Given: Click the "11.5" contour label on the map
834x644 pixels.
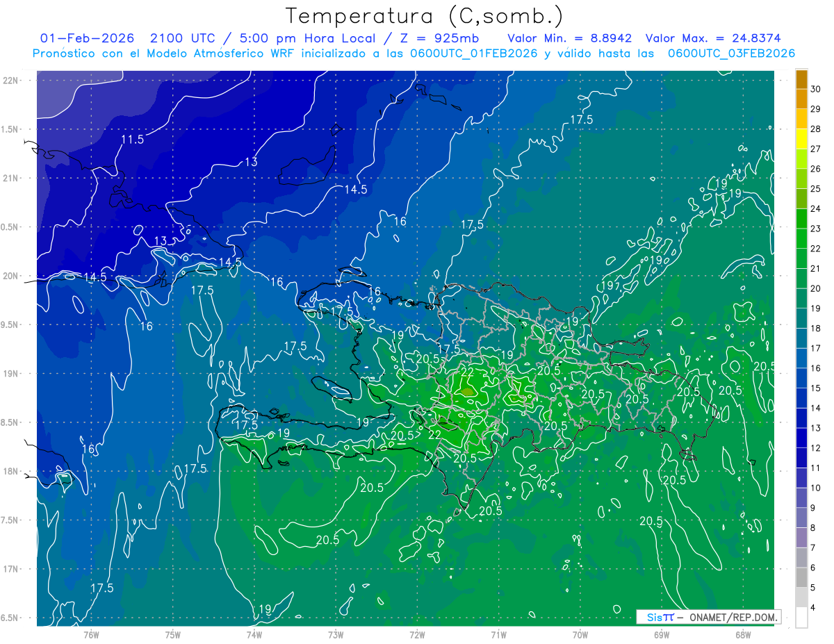Looking at the screenshot, I should 132,140.
